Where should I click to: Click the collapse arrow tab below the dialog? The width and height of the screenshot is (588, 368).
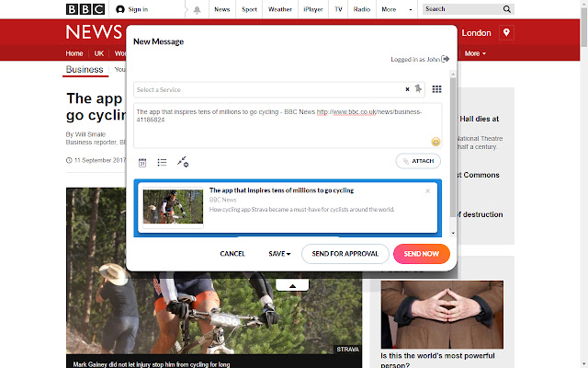tap(292, 285)
